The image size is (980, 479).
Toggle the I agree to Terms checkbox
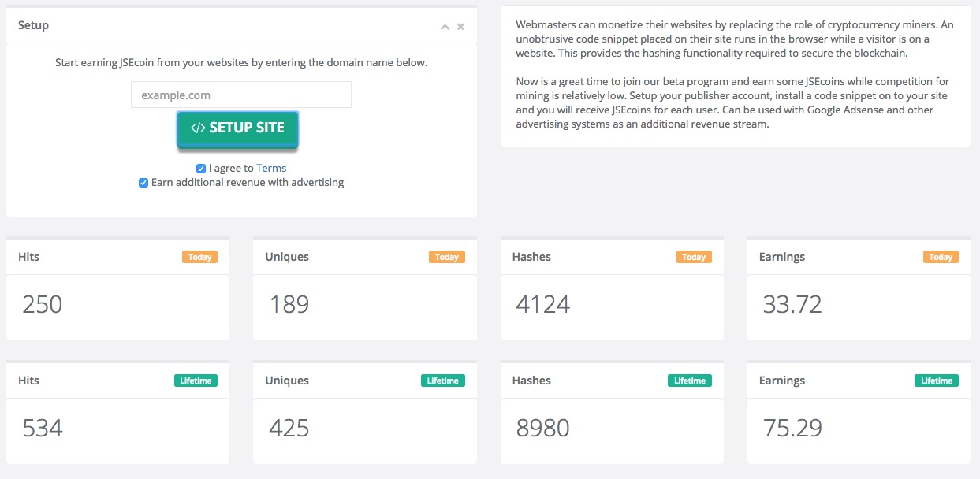[x=201, y=169]
